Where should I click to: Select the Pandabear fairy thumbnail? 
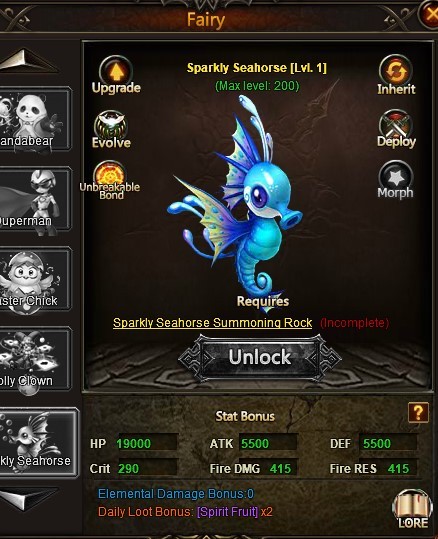[35, 119]
